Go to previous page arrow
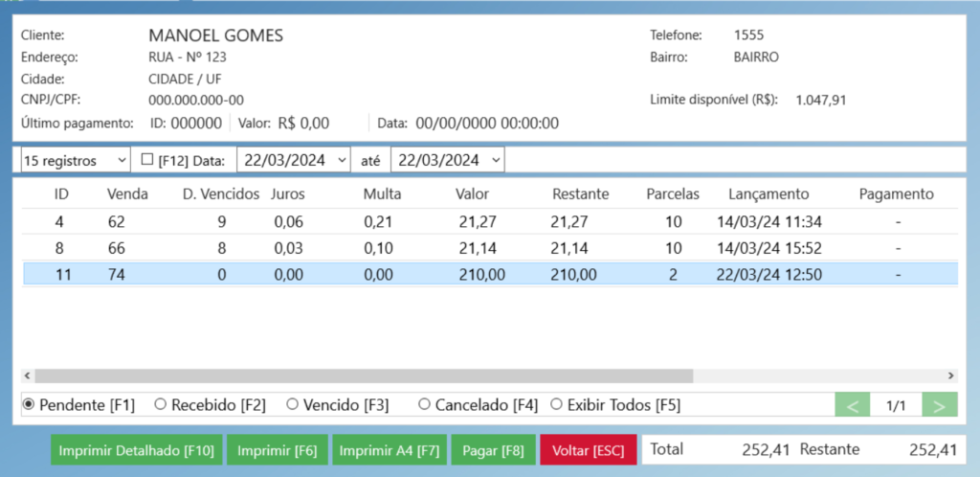Image resolution: width=980 pixels, height=477 pixels. pyautogui.click(x=853, y=405)
